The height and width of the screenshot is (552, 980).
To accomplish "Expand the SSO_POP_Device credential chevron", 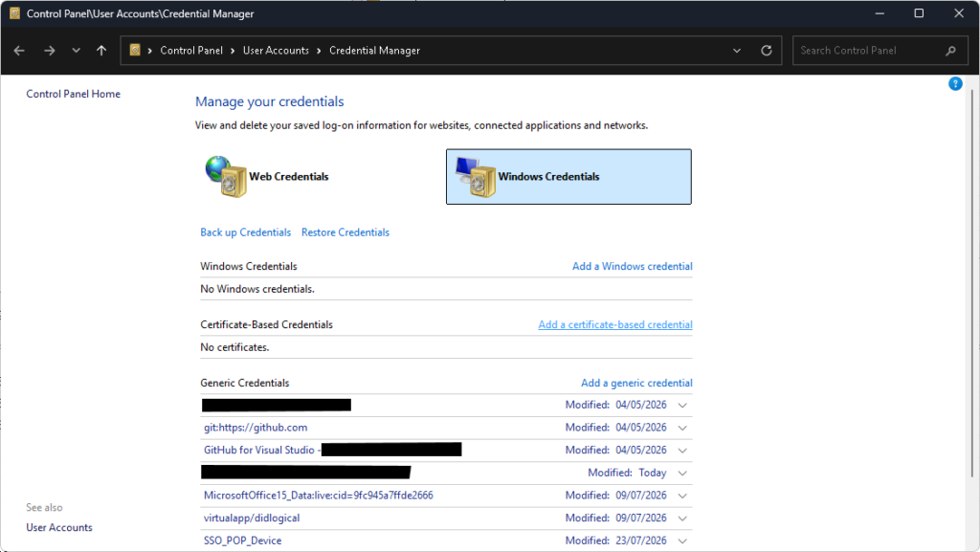I will [x=682, y=541].
